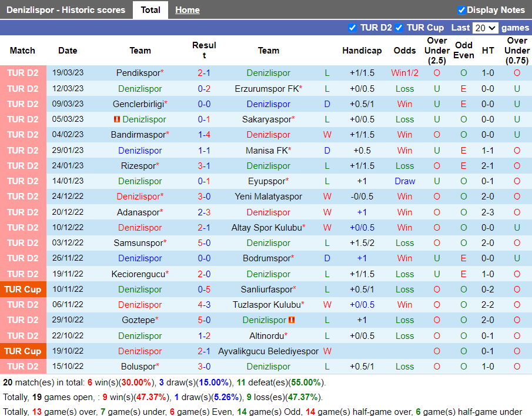
Task: Open the Genclerbirligi team link
Action: [x=138, y=104]
